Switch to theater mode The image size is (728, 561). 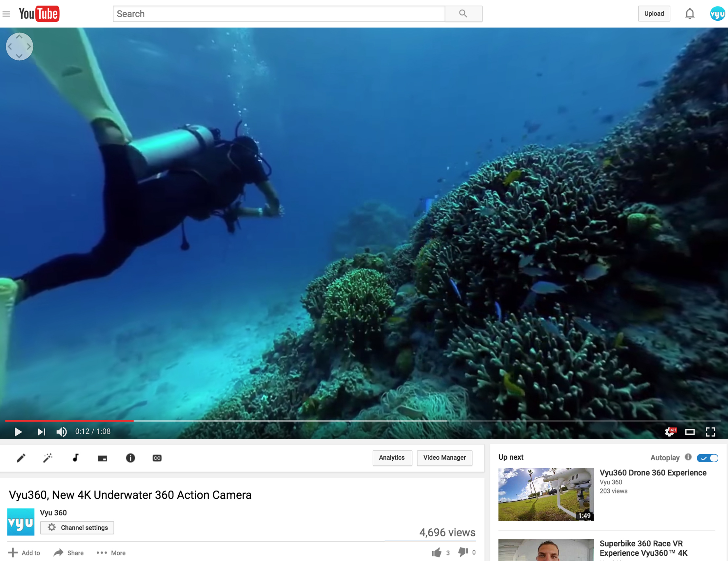(x=690, y=432)
